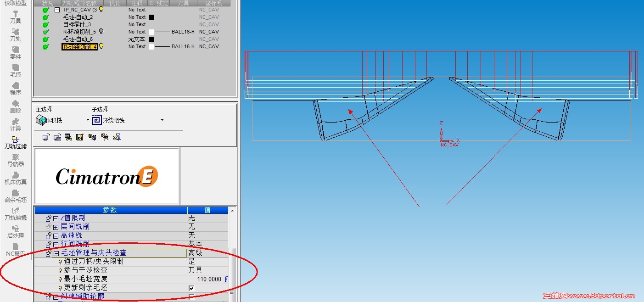The width and height of the screenshot is (644, 302).
Task: Click black color swatch on 毛坯-自动_2 row
Action: pos(151,17)
